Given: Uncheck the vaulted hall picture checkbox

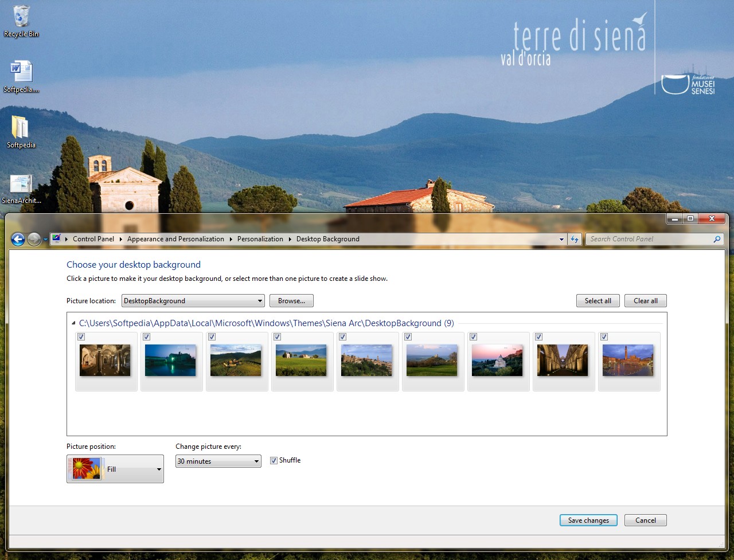Looking at the screenshot, I should 539,337.
